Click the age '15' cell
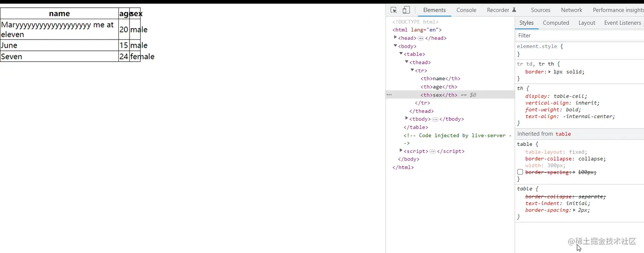 point(124,45)
